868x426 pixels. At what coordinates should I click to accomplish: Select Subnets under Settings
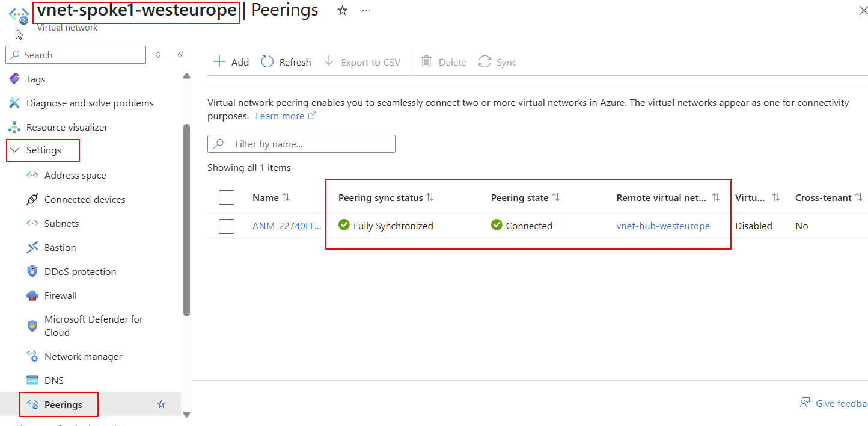pos(60,223)
